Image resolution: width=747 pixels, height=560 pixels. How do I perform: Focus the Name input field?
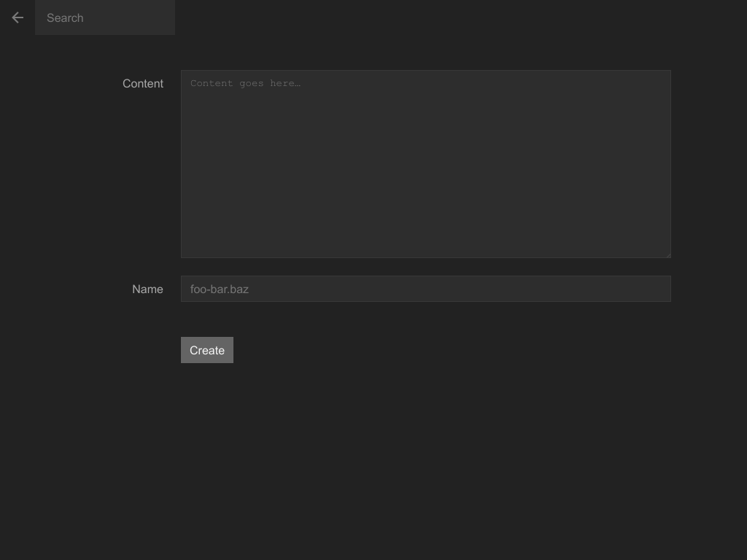coord(425,289)
